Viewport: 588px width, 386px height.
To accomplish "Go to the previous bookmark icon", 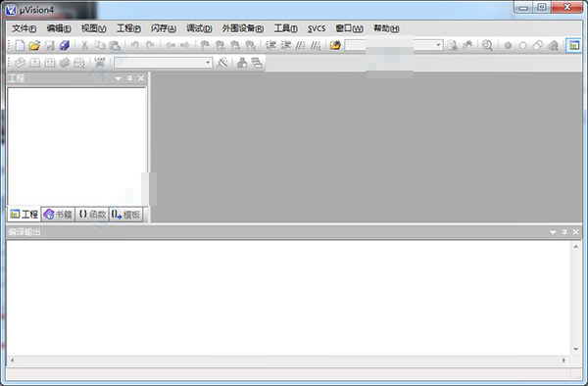I will pyautogui.click(x=220, y=45).
